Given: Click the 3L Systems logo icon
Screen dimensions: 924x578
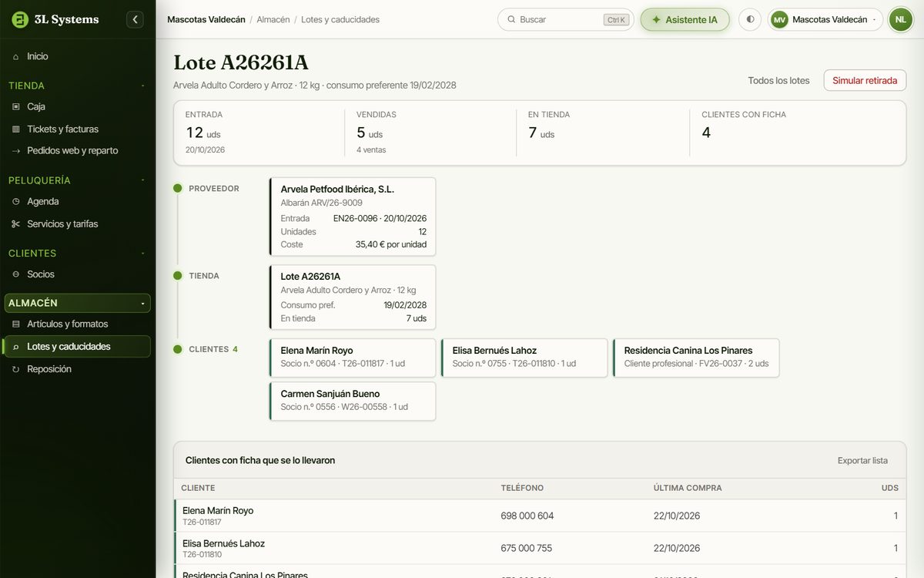Looking at the screenshot, I should (20, 19).
